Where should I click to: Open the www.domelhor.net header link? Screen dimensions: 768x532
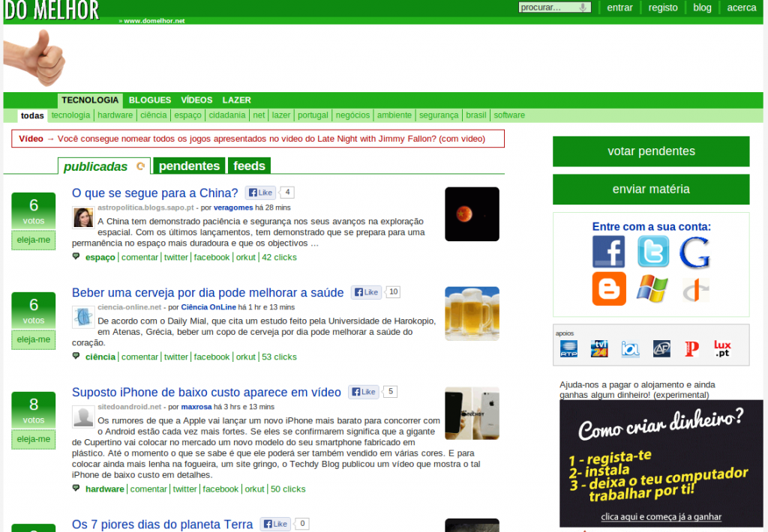coord(154,21)
